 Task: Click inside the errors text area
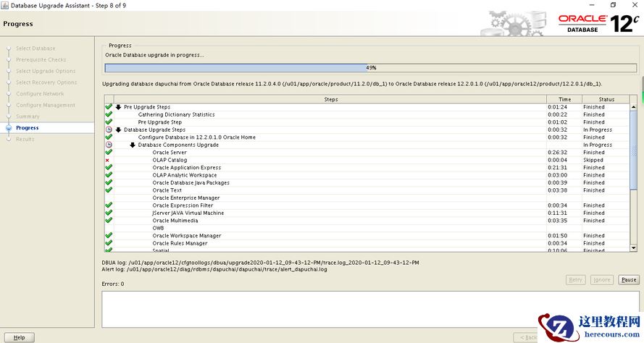tap(370, 310)
